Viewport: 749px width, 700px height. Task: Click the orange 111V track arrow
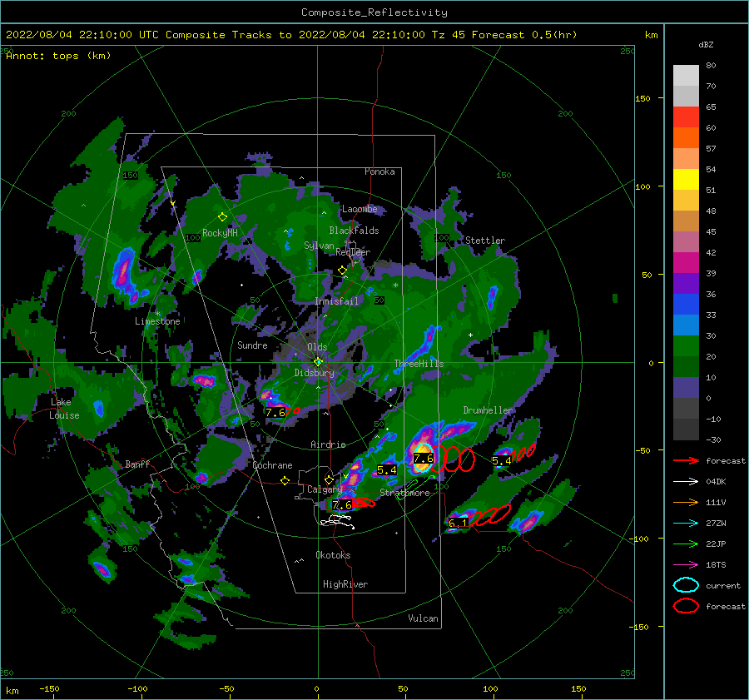coord(686,502)
